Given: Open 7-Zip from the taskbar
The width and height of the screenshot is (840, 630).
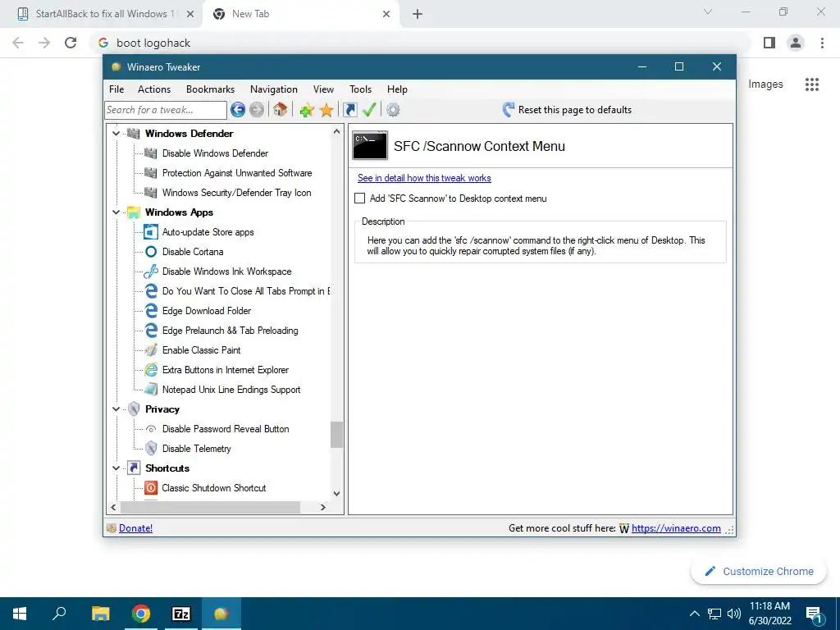Looking at the screenshot, I should pos(181,614).
